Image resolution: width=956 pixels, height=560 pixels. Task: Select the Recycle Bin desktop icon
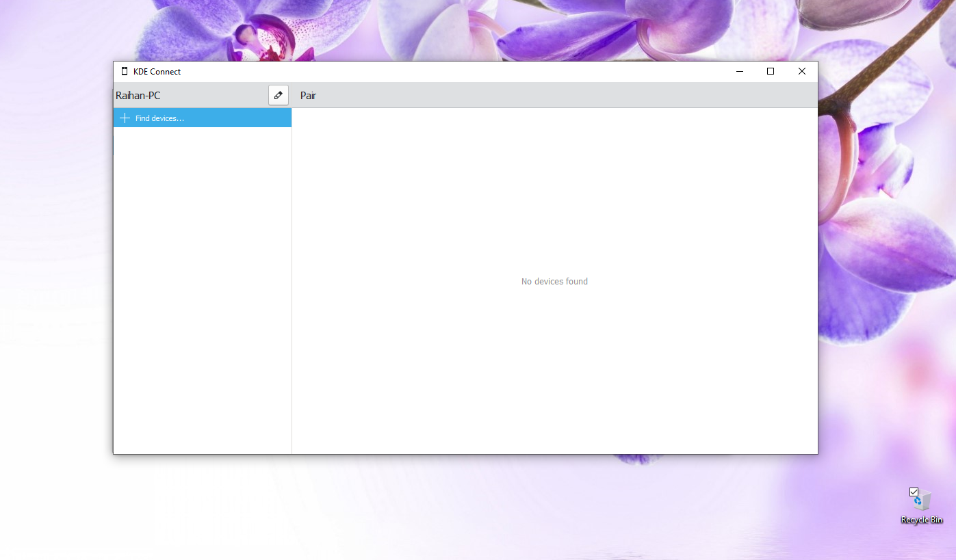pos(922,506)
